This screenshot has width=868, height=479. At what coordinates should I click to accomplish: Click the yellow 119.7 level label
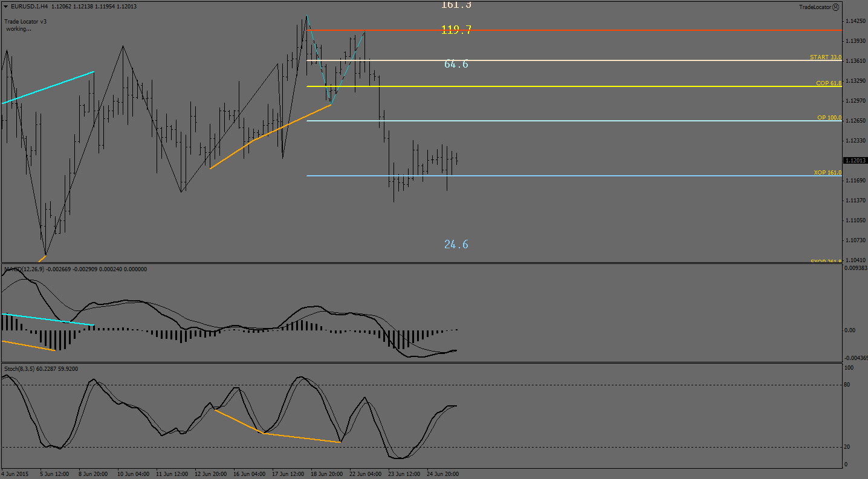[x=456, y=30]
